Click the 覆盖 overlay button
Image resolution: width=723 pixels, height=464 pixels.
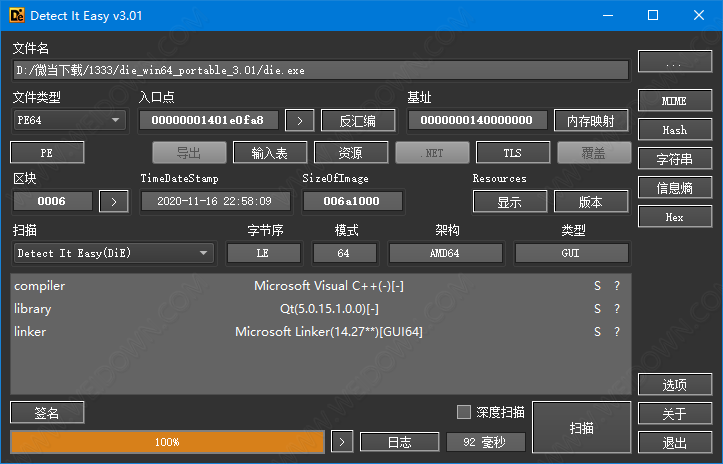(x=594, y=153)
